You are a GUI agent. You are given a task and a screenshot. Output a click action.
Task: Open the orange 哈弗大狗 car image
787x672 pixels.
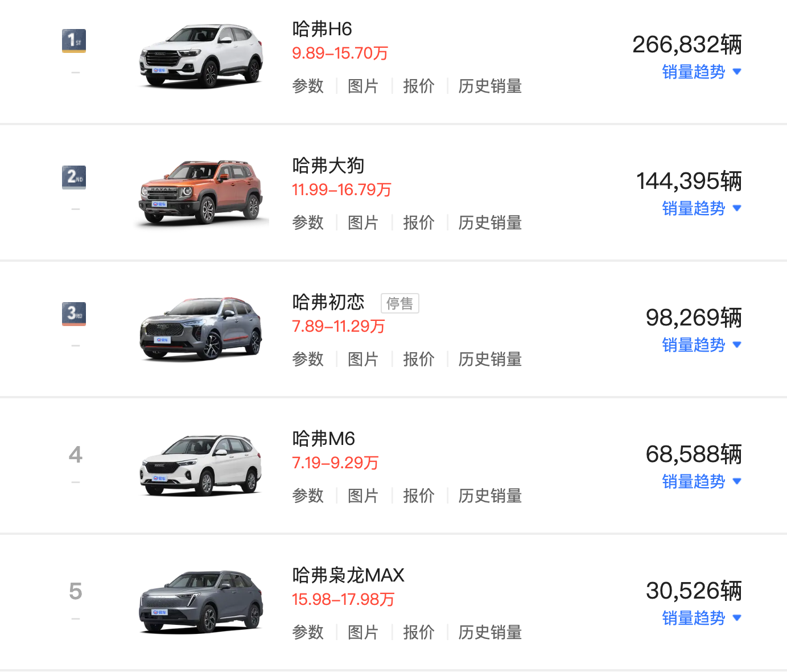click(201, 192)
